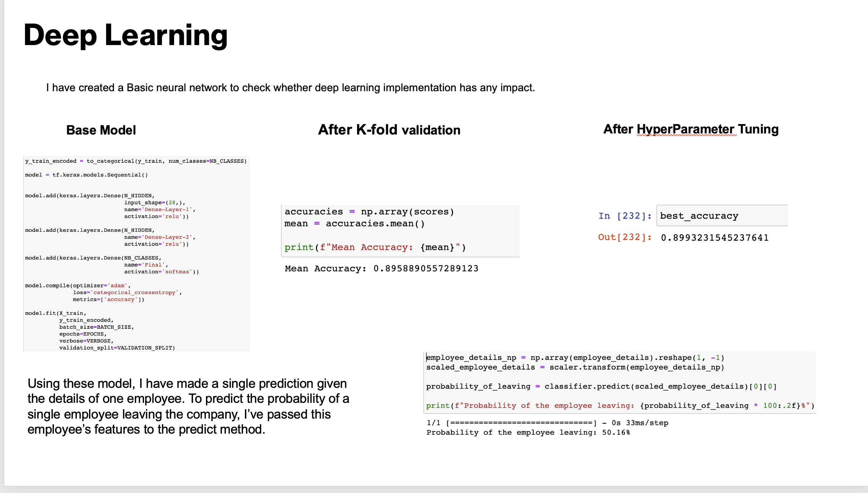Select the Deep Learning slide title

coord(125,35)
